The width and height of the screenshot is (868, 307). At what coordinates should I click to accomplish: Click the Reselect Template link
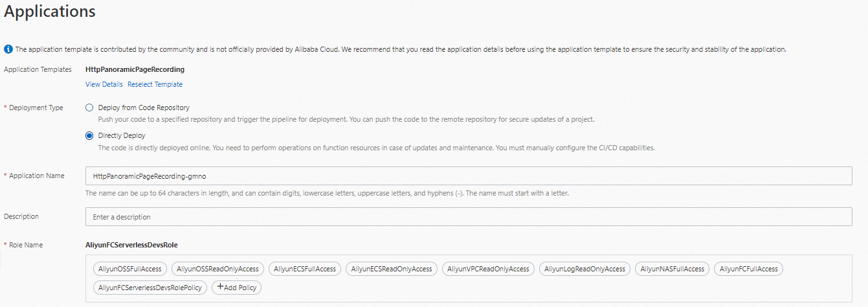point(155,84)
